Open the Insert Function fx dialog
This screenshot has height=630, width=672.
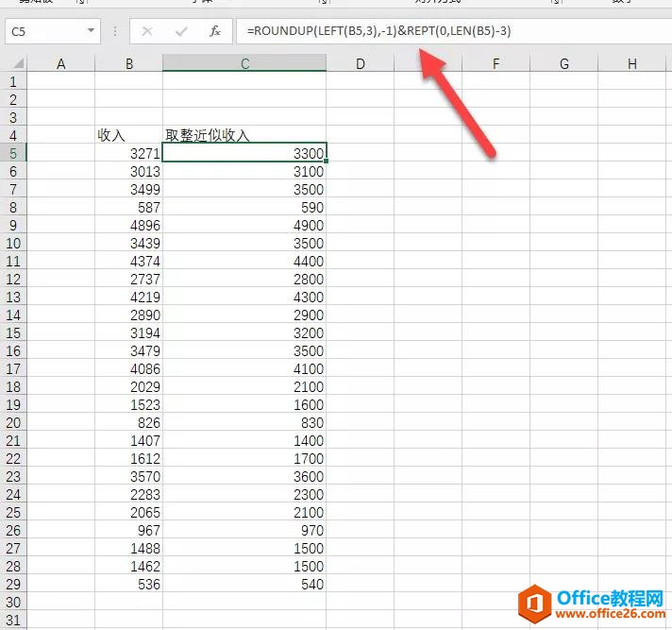click(x=214, y=31)
